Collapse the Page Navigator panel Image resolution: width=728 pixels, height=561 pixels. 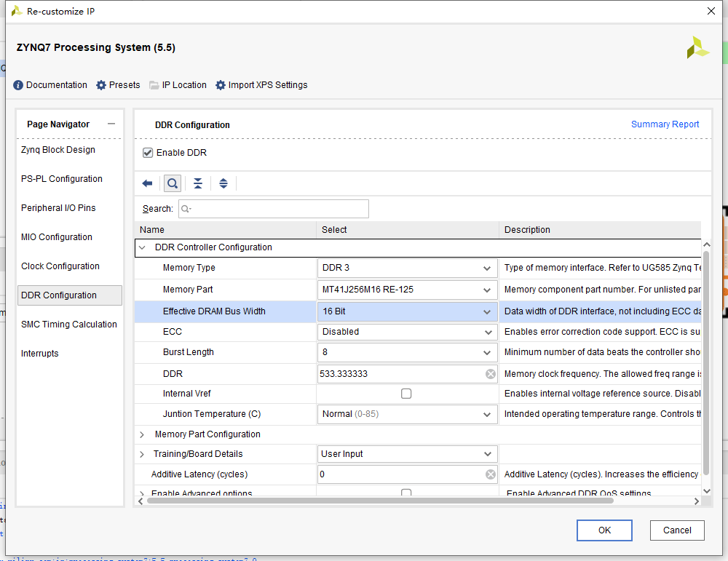(111, 124)
